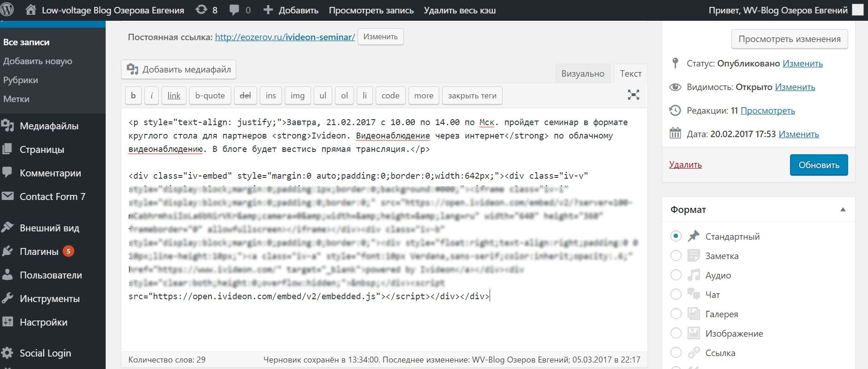Image resolution: width=868 pixels, height=369 pixels.
Task: Click the plugins update badge showing 5
Action: click(x=68, y=251)
